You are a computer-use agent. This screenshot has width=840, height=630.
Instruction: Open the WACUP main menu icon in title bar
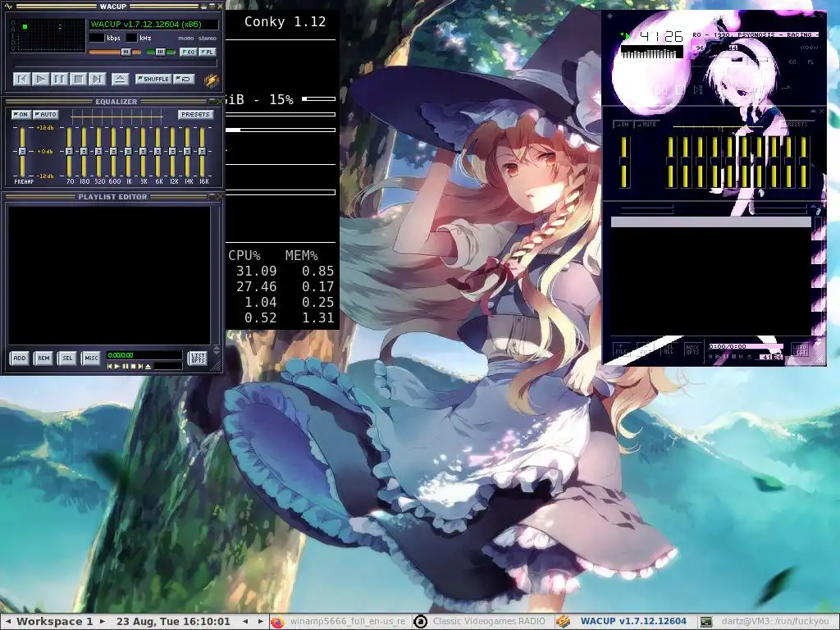8,7
